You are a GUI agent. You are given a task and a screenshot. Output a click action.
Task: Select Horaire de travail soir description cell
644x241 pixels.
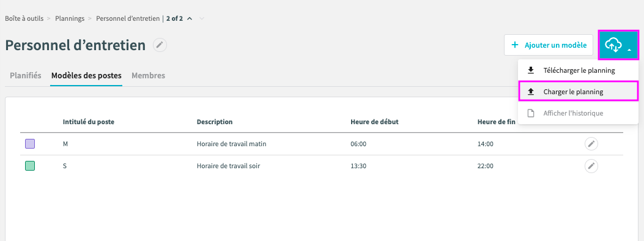pyautogui.click(x=228, y=166)
